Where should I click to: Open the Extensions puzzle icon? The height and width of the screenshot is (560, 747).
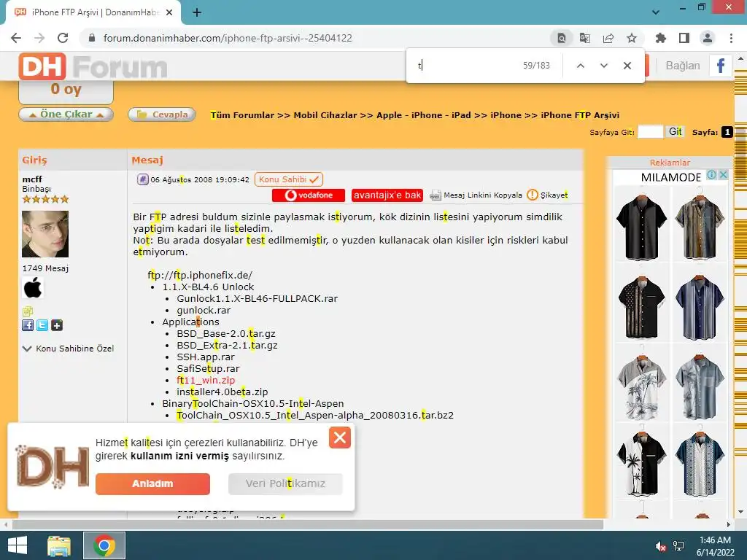[661, 38]
